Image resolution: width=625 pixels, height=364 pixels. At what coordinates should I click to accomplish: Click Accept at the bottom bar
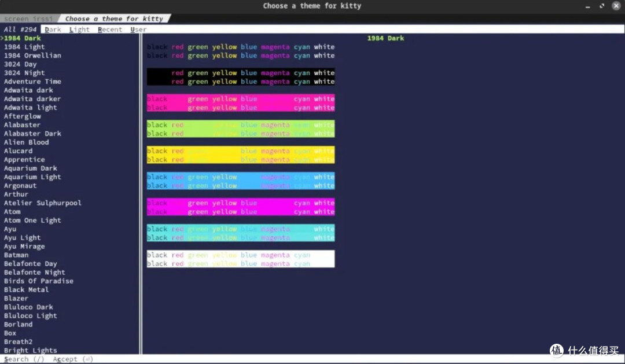[72, 359]
